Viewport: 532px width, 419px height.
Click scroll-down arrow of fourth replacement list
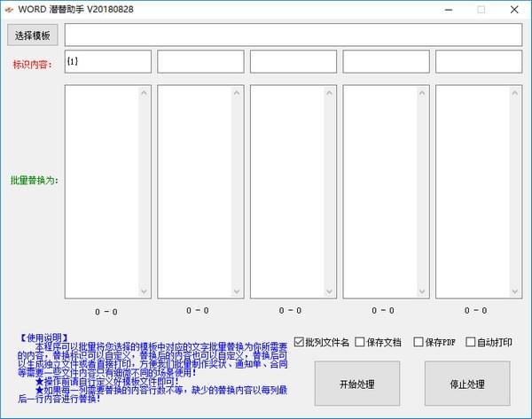[x=422, y=291]
